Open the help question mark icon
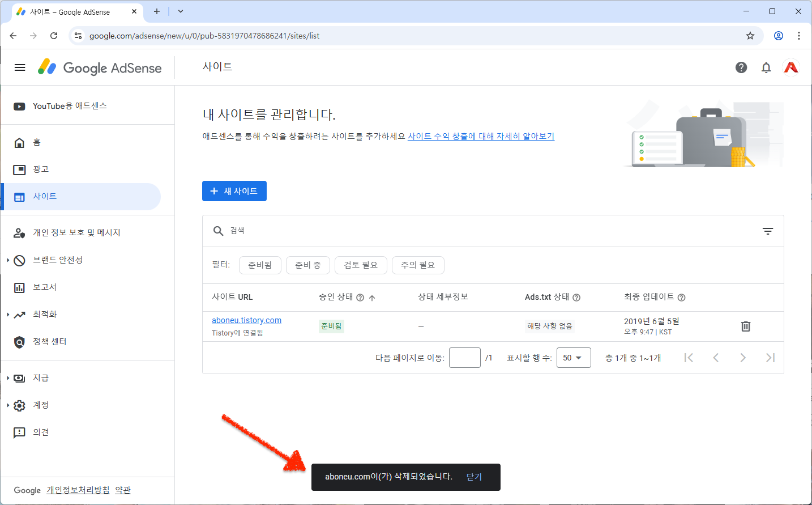Viewport: 812px width, 505px height. click(x=741, y=67)
